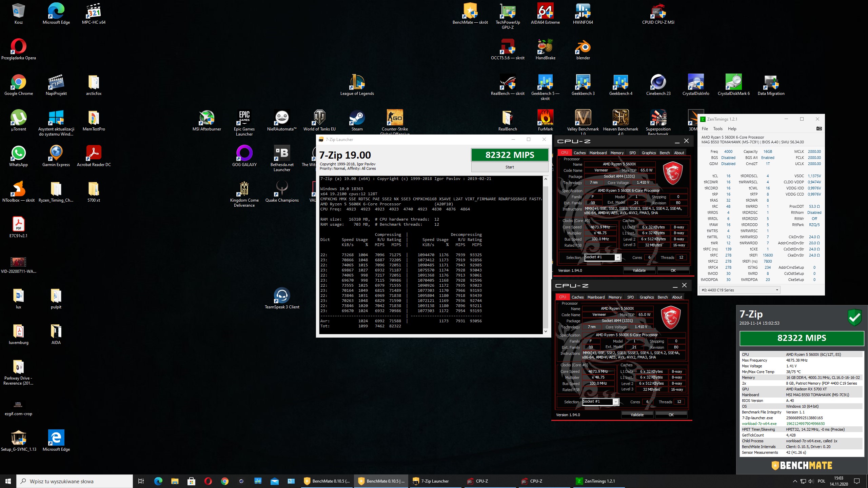Open the BenchMate desktop shortcut
Image resolution: width=868 pixels, height=488 pixels.
(470, 14)
